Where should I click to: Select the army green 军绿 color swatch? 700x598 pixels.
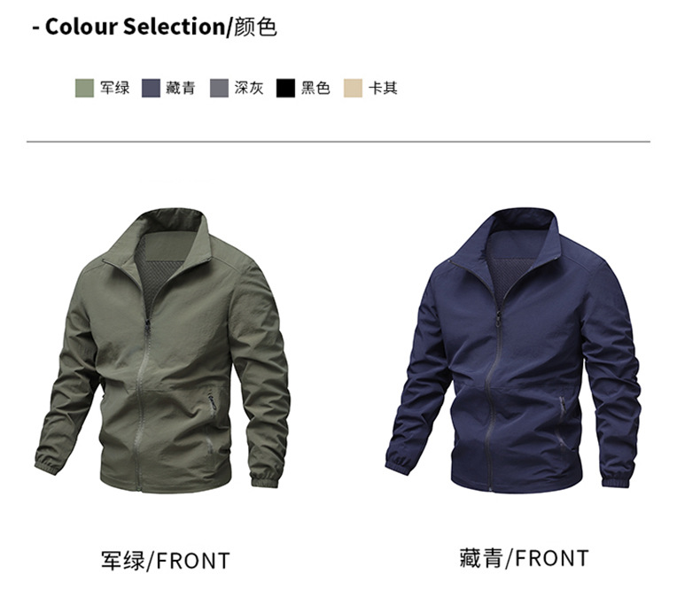point(84,88)
